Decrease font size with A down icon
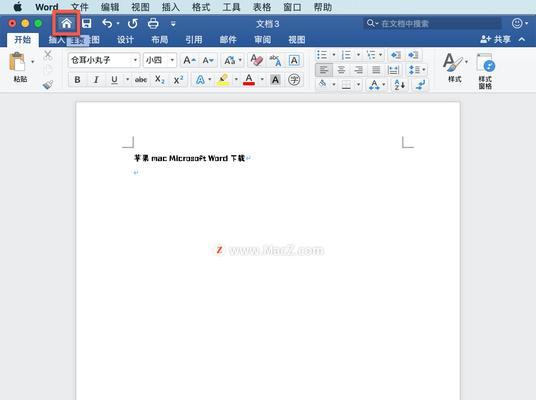Image resolution: width=536 pixels, height=400 pixels. 208,61
